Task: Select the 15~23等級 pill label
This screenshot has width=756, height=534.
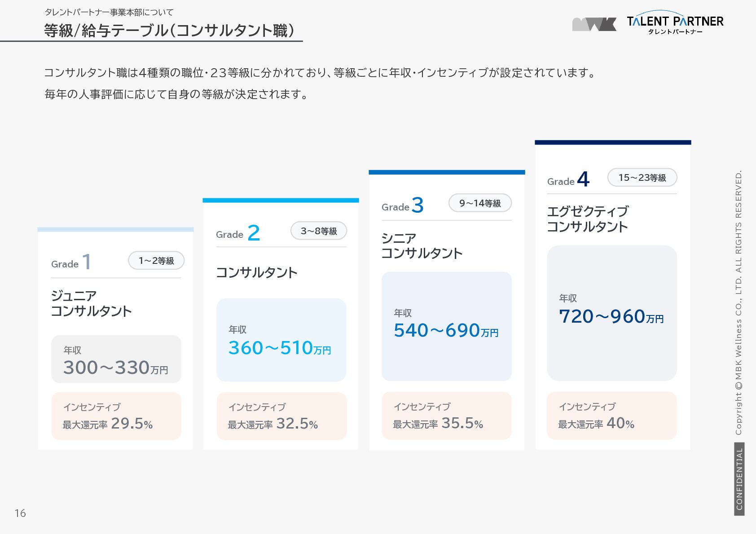Action: [x=642, y=178]
